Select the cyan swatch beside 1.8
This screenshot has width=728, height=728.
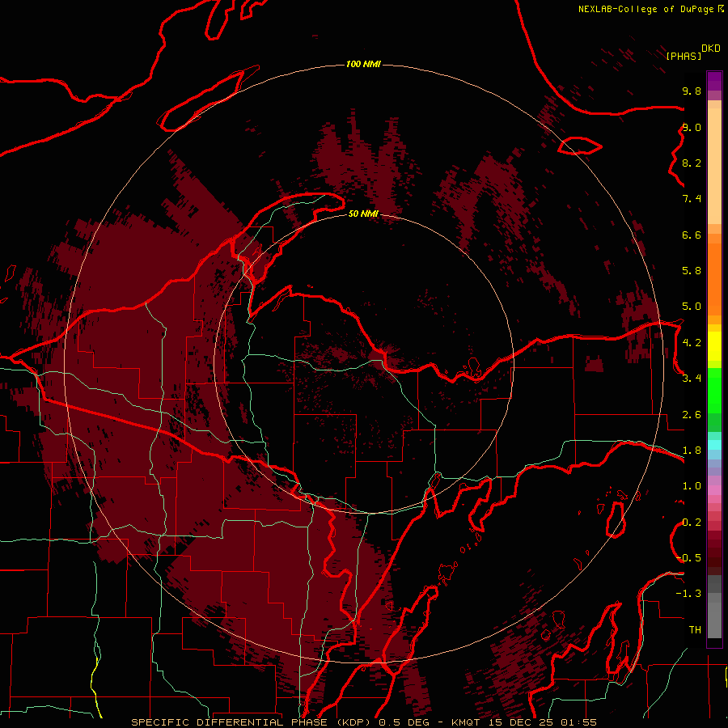714,445
